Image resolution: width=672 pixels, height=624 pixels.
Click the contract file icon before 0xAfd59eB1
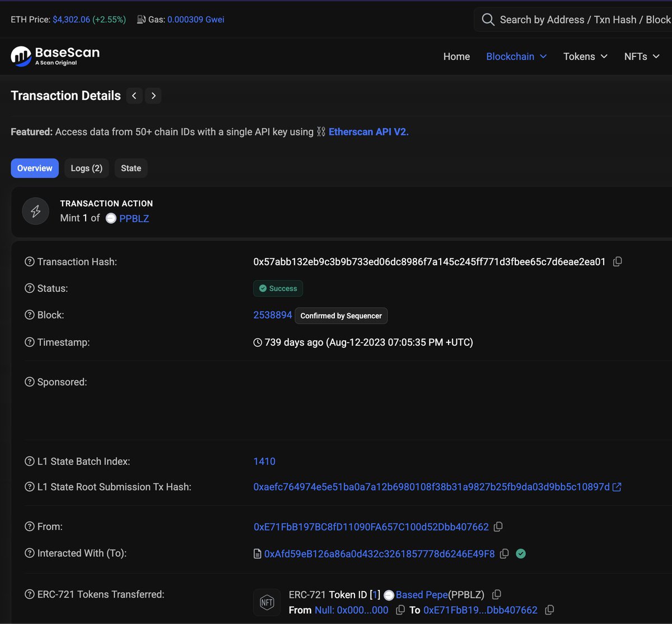coord(258,554)
